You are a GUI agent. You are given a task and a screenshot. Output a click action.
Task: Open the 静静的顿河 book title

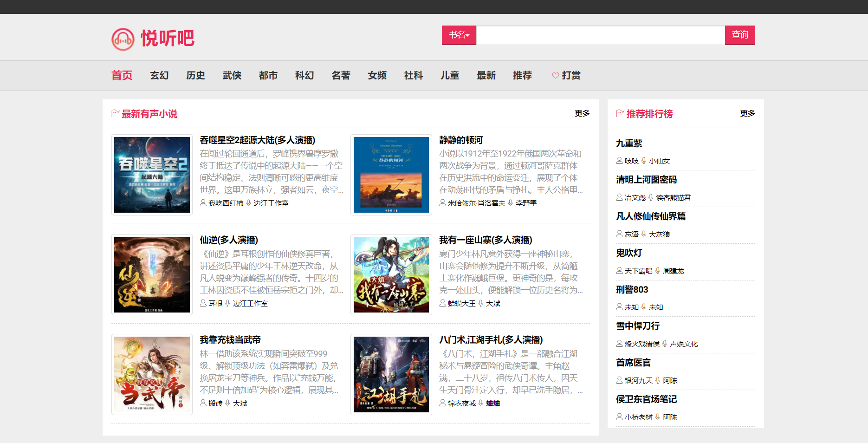tap(461, 140)
